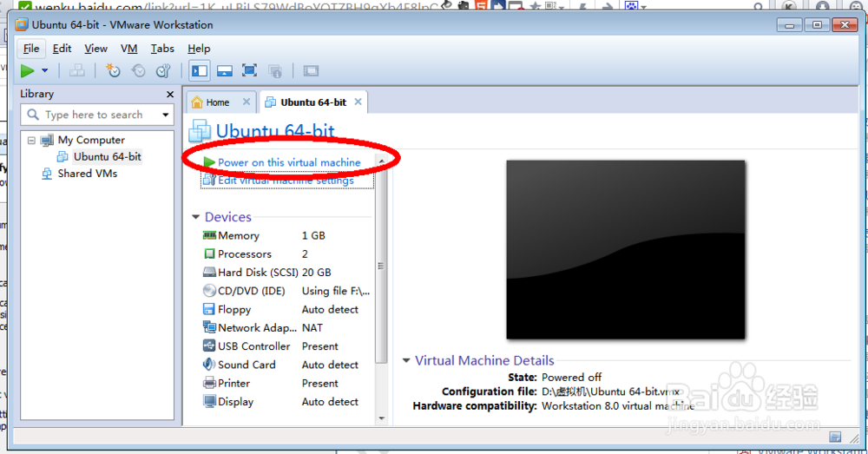The height and width of the screenshot is (454, 868).
Task: Open the Tabs menu
Action: 162,49
